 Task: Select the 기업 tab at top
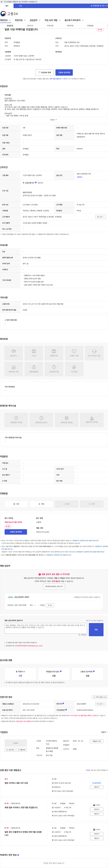point(20,6)
